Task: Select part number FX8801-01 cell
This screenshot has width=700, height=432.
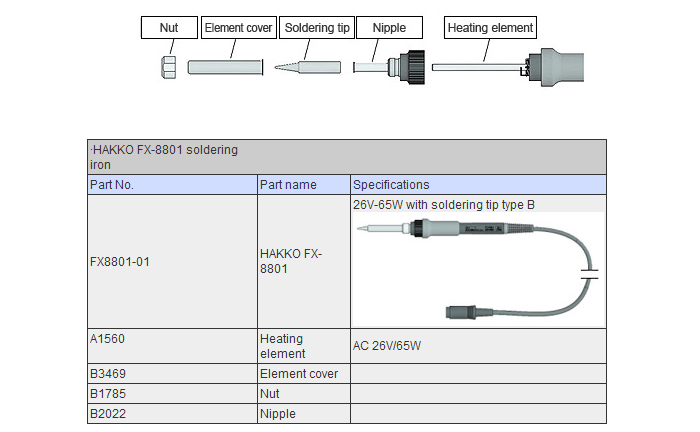Action: (x=171, y=262)
